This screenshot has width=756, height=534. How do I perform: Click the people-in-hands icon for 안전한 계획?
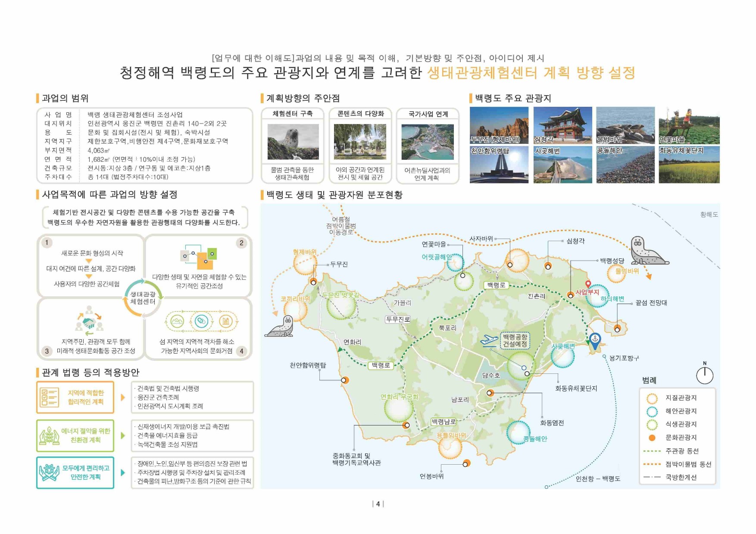tap(49, 473)
